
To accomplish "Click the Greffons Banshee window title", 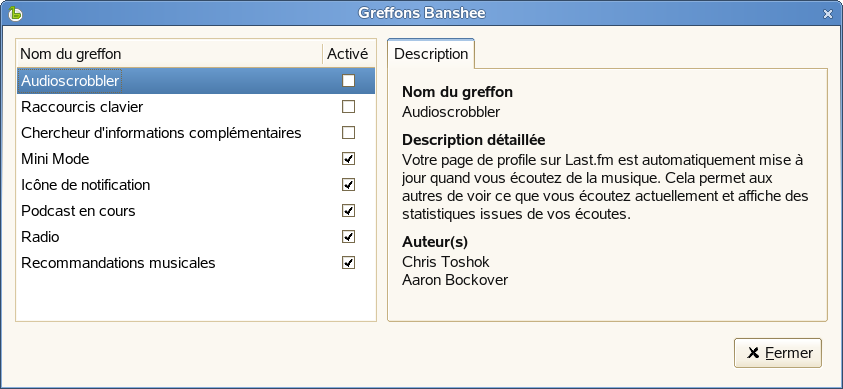I will (x=422, y=13).
